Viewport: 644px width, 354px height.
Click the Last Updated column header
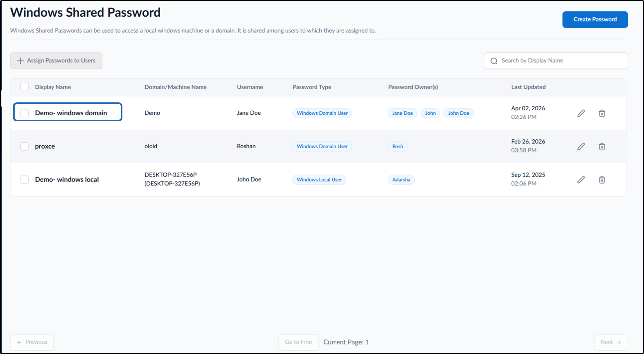click(528, 87)
